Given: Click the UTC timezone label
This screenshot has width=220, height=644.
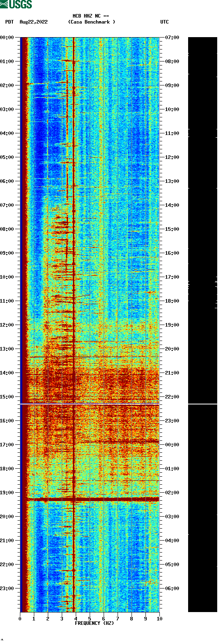Looking at the screenshot, I should [165, 22].
